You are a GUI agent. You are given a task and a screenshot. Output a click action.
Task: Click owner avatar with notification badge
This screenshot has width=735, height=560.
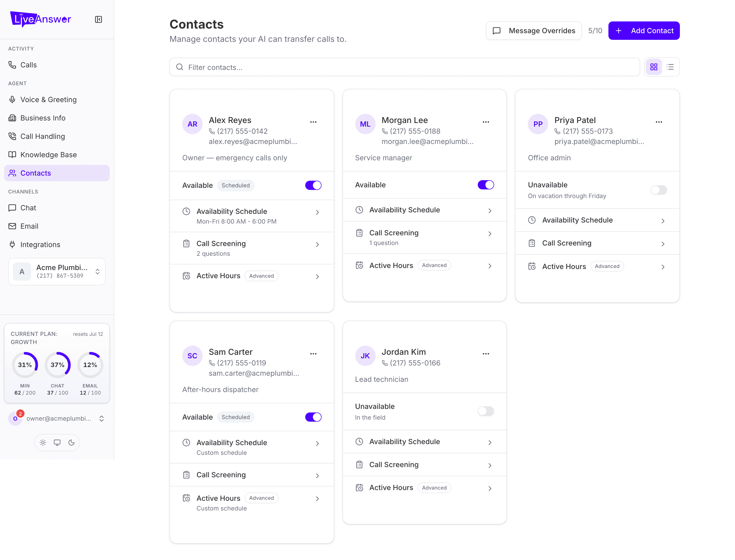click(15, 418)
